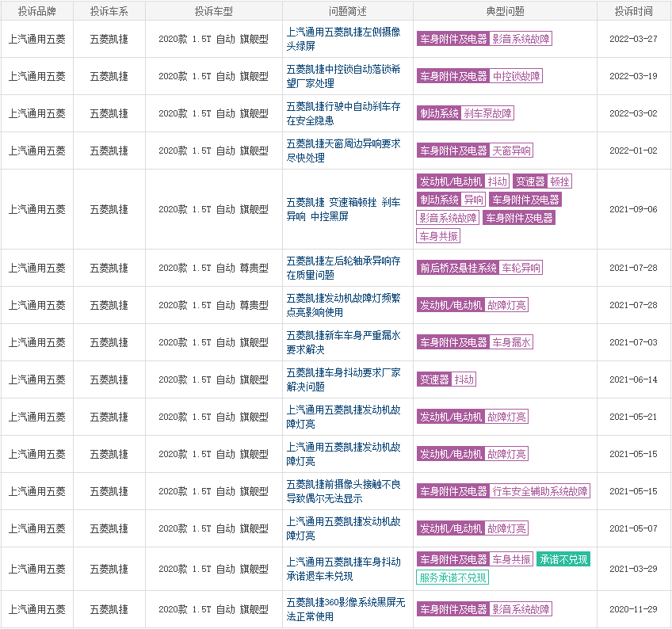
Task: Click the 顿挫 transmission issue tag
Action: [x=559, y=181]
